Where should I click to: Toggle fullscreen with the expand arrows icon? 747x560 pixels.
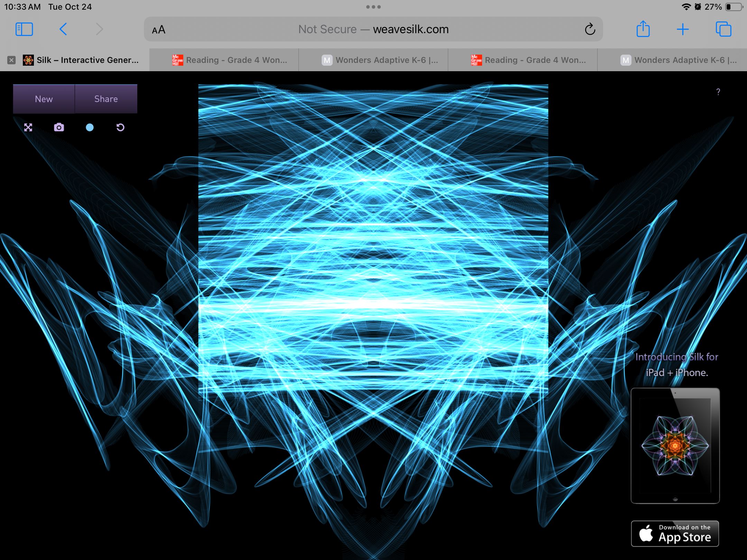tap(28, 128)
